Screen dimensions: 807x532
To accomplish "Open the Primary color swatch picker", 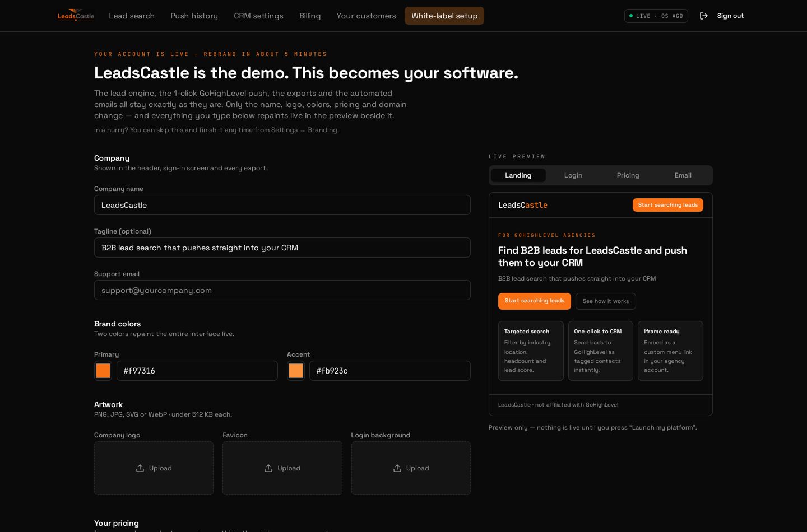I will coord(103,371).
